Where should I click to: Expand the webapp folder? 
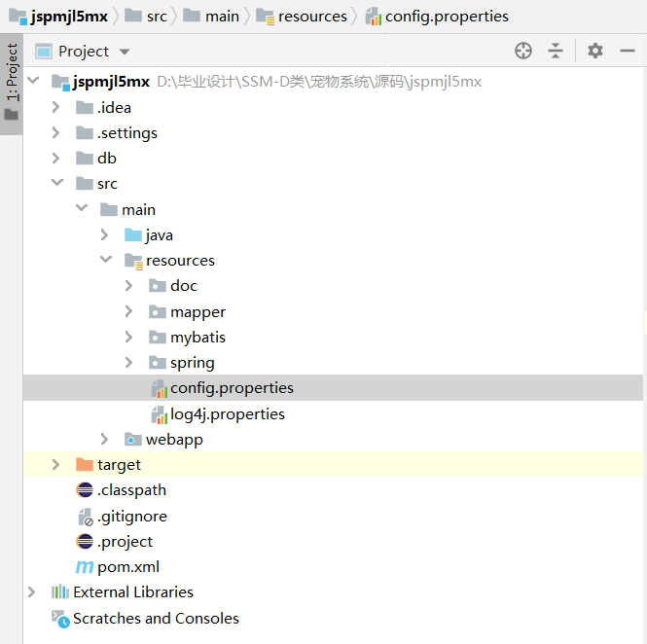point(105,440)
